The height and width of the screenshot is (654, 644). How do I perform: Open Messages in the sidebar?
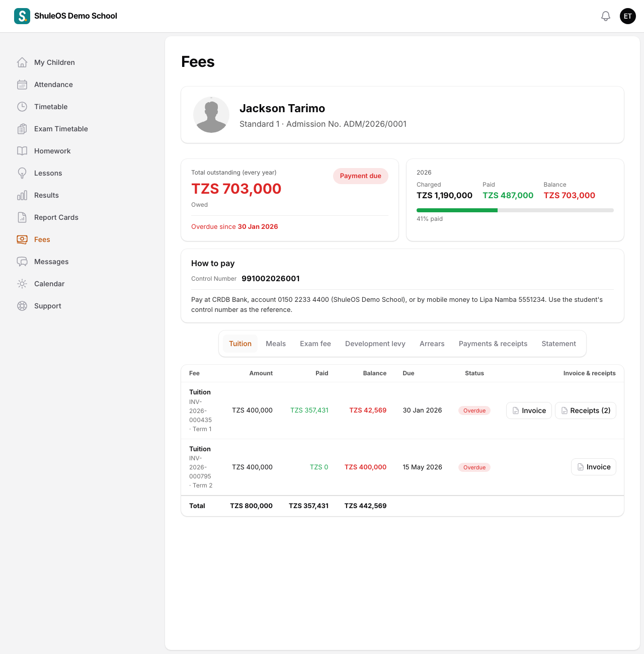51,262
